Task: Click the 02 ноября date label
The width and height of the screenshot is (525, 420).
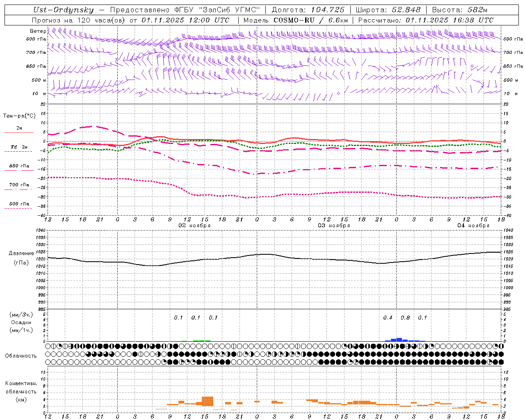Action: [194, 226]
